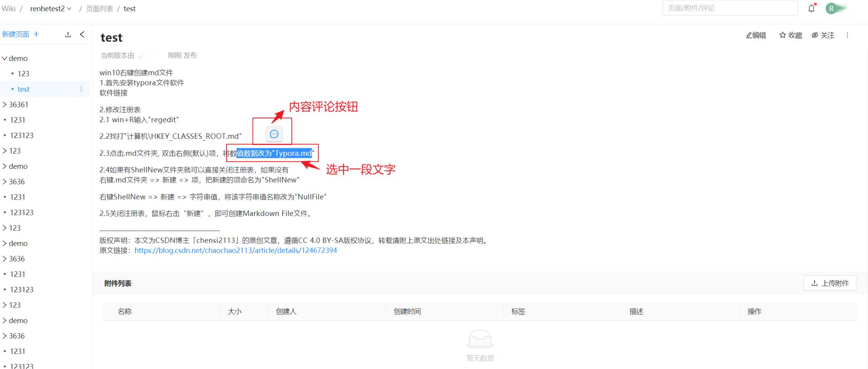
Task: Expand the fourth demo tree node
Action: pos(5,320)
